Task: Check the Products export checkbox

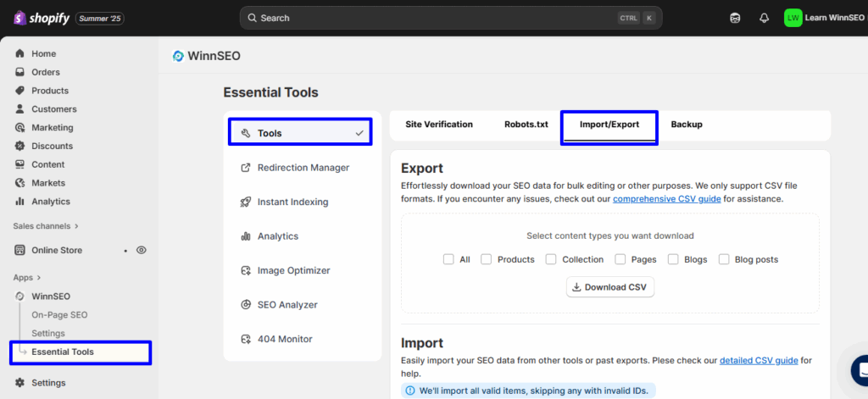Action: point(486,259)
